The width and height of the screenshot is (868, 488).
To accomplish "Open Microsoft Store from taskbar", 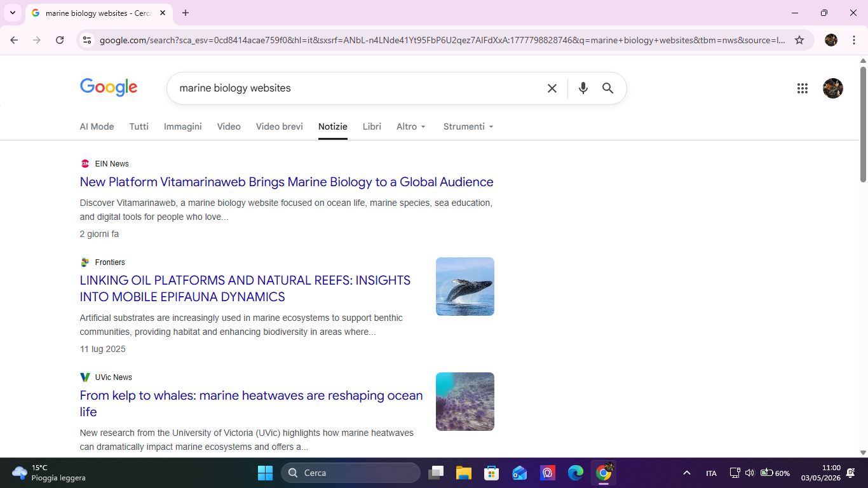I will 492,473.
